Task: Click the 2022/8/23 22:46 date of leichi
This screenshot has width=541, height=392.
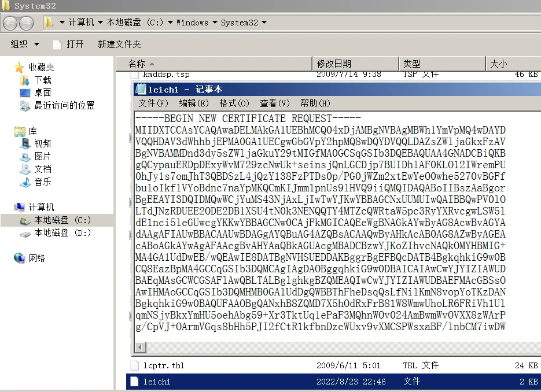Action: pyautogui.click(x=351, y=382)
